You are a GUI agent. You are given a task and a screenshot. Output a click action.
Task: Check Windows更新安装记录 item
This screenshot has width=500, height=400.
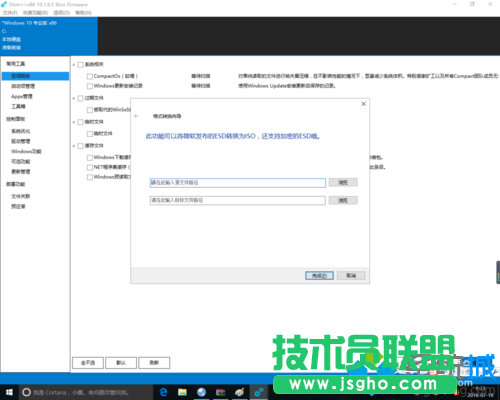coord(90,86)
